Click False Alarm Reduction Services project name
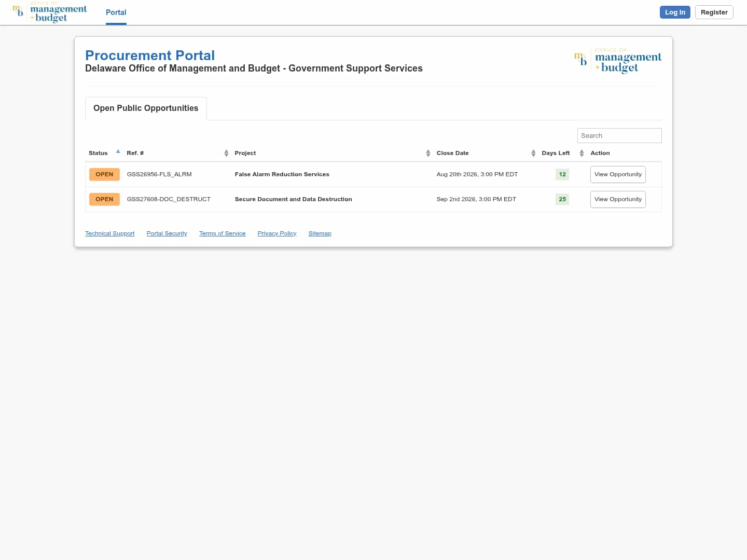 282,174
